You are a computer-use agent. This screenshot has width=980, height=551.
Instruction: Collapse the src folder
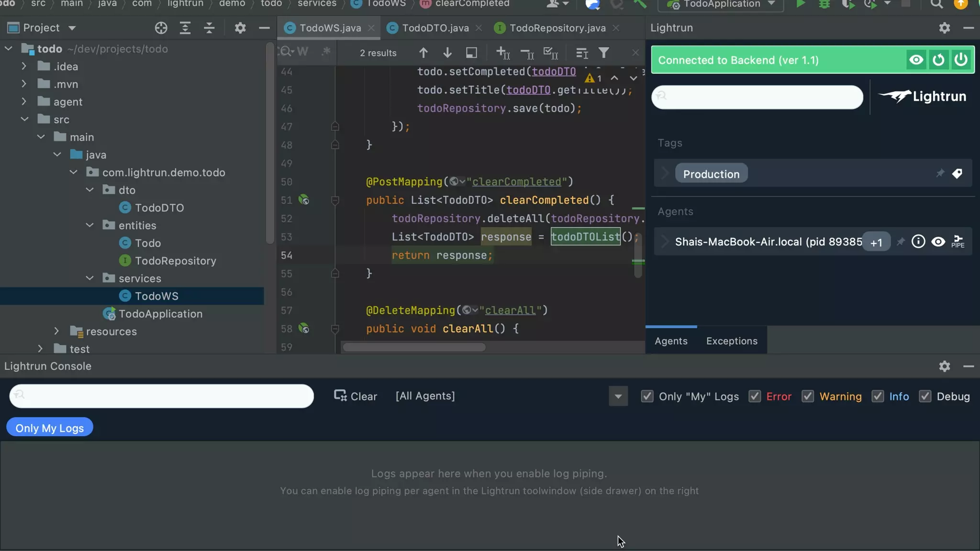point(24,119)
